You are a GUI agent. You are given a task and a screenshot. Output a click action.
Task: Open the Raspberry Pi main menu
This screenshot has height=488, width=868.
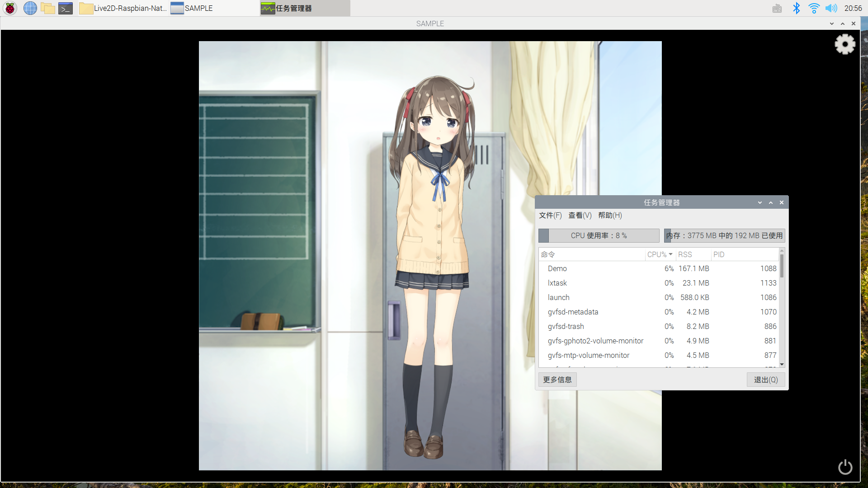(10, 8)
